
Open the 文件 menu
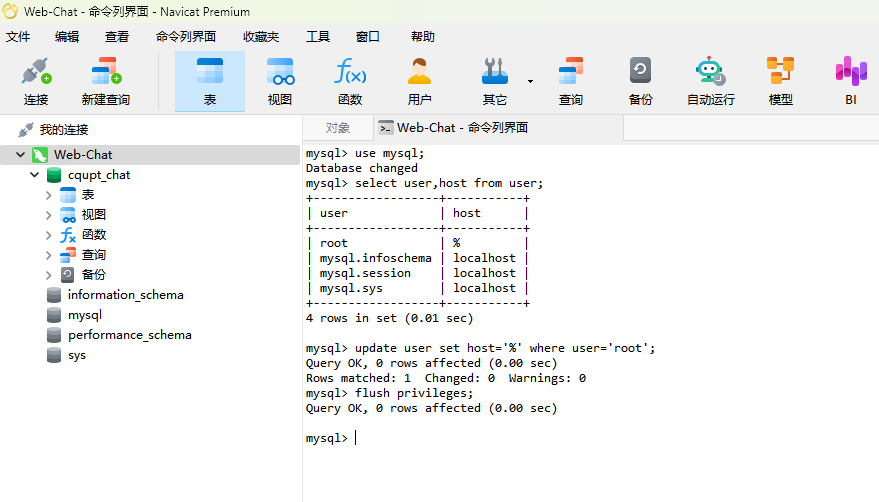pos(18,36)
